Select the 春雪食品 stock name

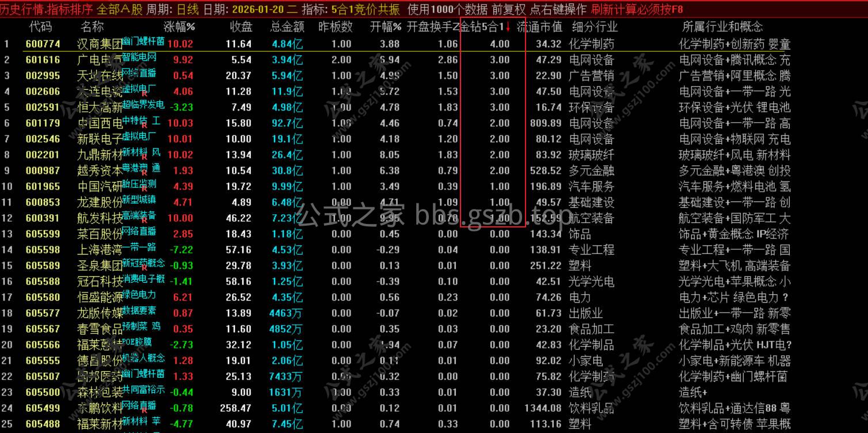pyautogui.click(x=100, y=329)
